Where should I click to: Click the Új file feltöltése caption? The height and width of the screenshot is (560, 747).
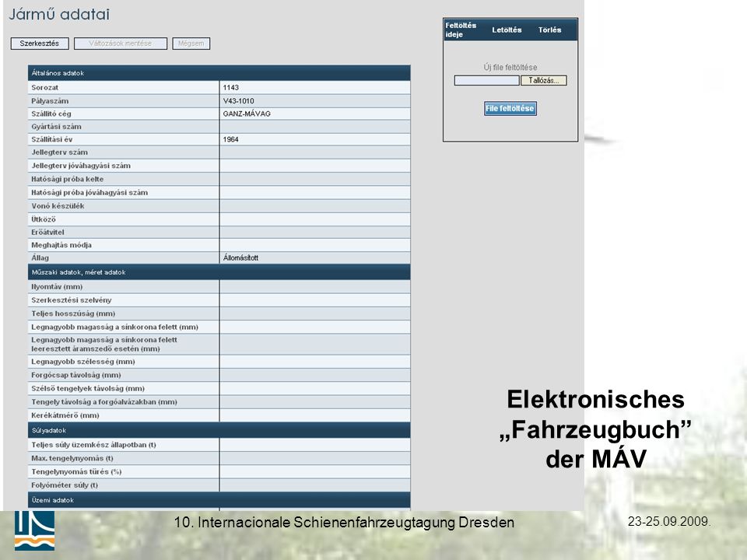pos(510,67)
